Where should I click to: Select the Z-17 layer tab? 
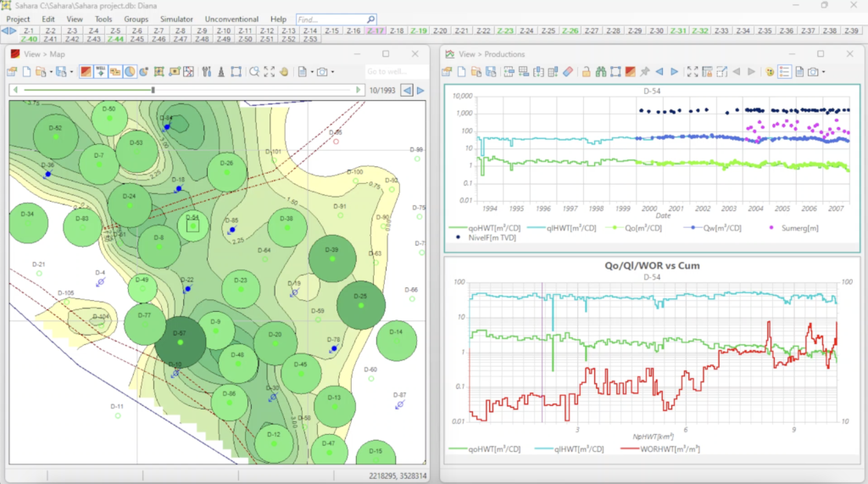pos(376,31)
